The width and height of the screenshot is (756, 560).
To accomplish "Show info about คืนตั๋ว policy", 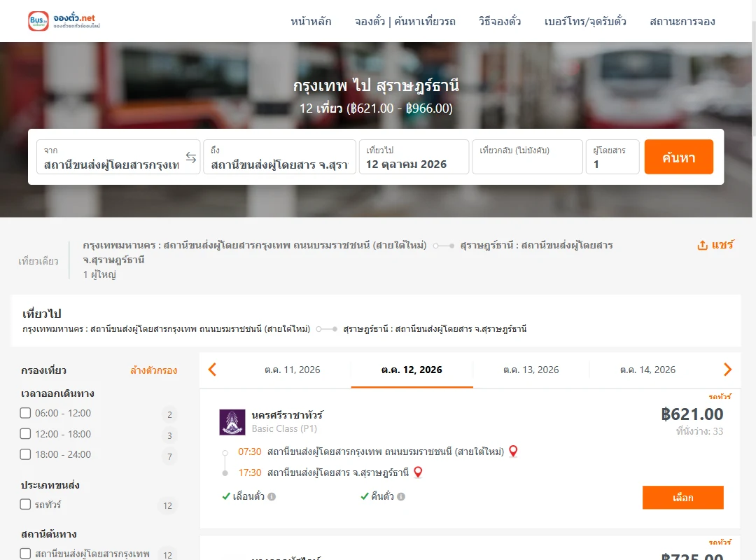I will point(401,496).
